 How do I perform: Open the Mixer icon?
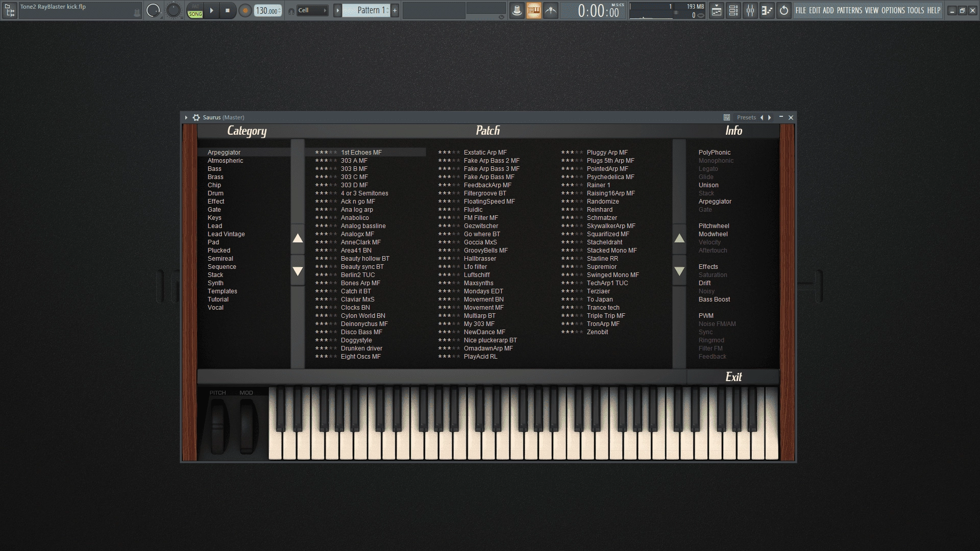pyautogui.click(x=750, y=10)
